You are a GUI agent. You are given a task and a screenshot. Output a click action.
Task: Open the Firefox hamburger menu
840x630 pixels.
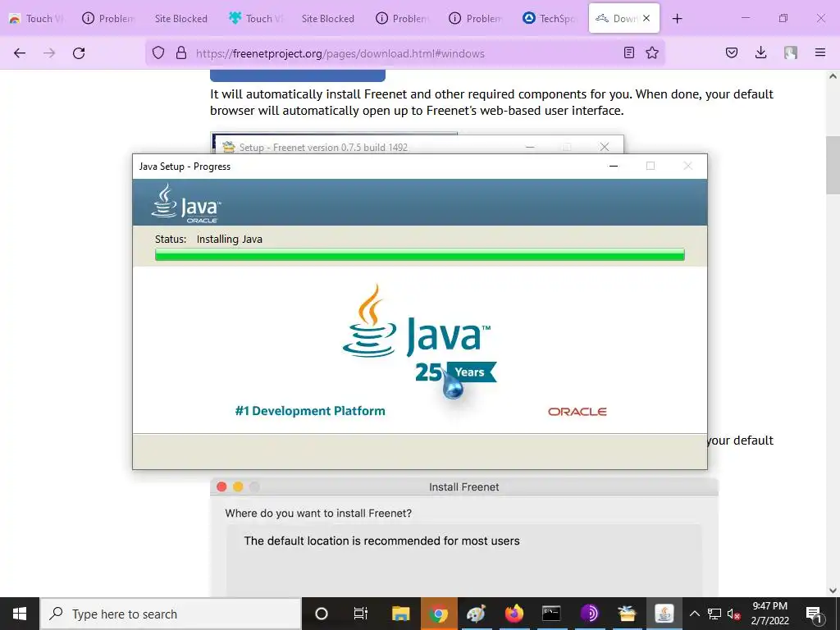point(820,52)
